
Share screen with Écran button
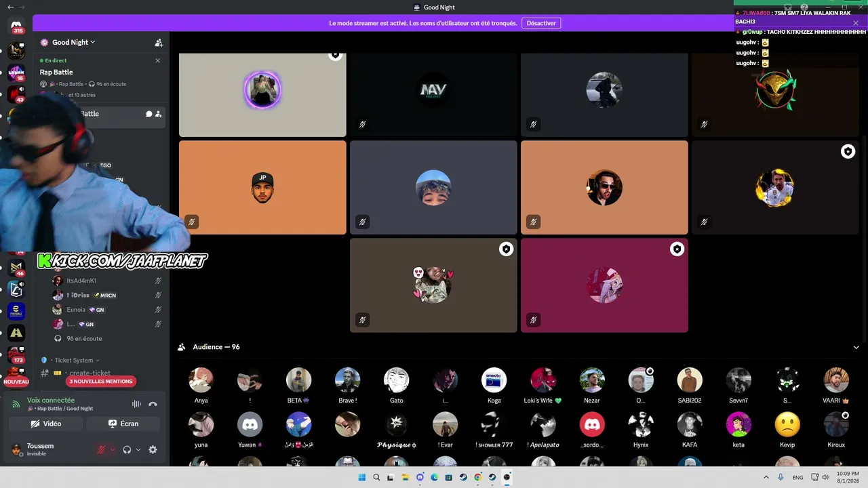[123, 424]
